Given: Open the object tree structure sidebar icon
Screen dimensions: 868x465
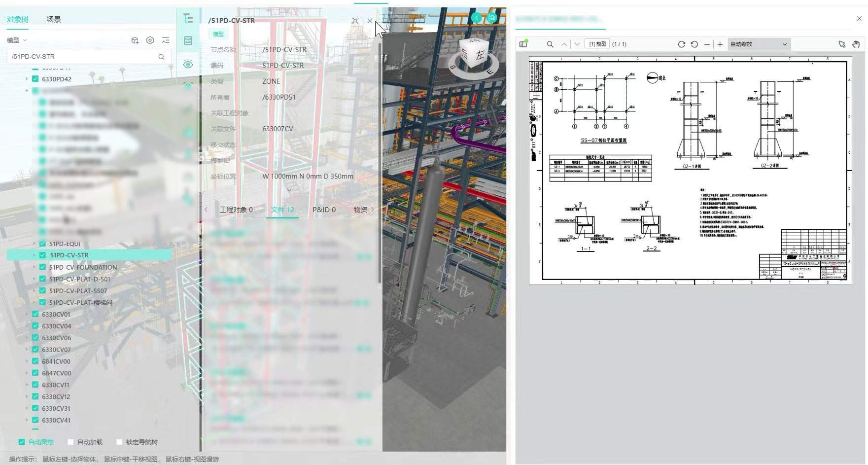Looking at the screenshot, I should point(188,18).
